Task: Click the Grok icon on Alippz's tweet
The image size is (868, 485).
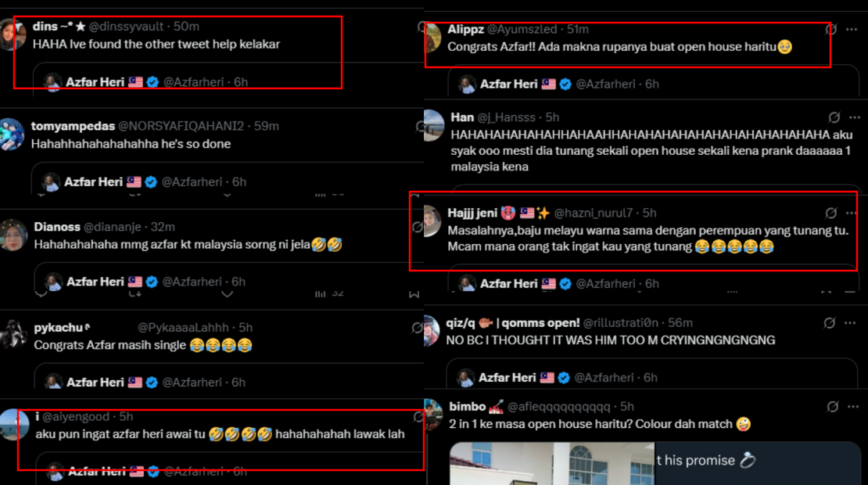Action: coord(831,30)
